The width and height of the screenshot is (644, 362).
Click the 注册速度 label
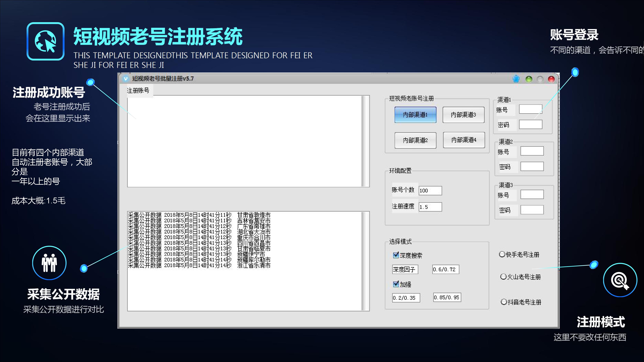coord(403,206)
